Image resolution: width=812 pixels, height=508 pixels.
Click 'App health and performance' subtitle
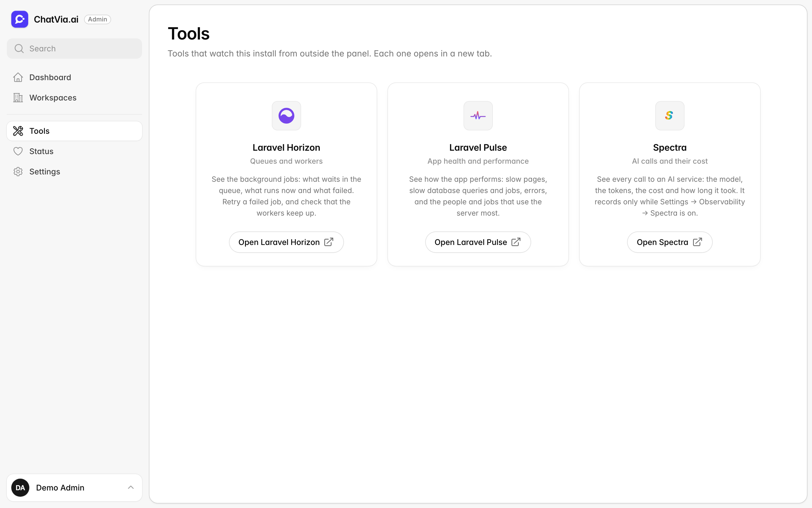tap(478, 161)
